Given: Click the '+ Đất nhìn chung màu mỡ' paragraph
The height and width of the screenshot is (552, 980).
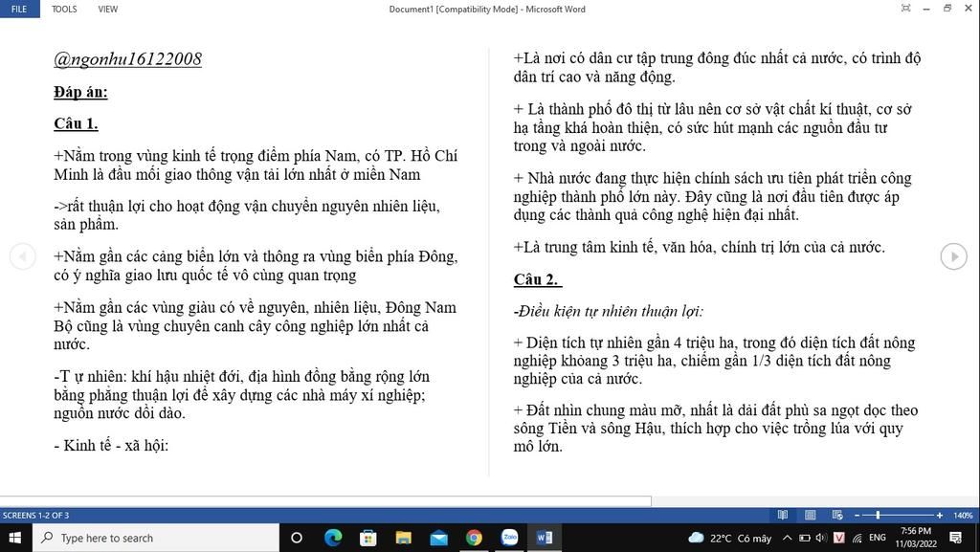Looking at the screenshot, I should pos(716,429).
